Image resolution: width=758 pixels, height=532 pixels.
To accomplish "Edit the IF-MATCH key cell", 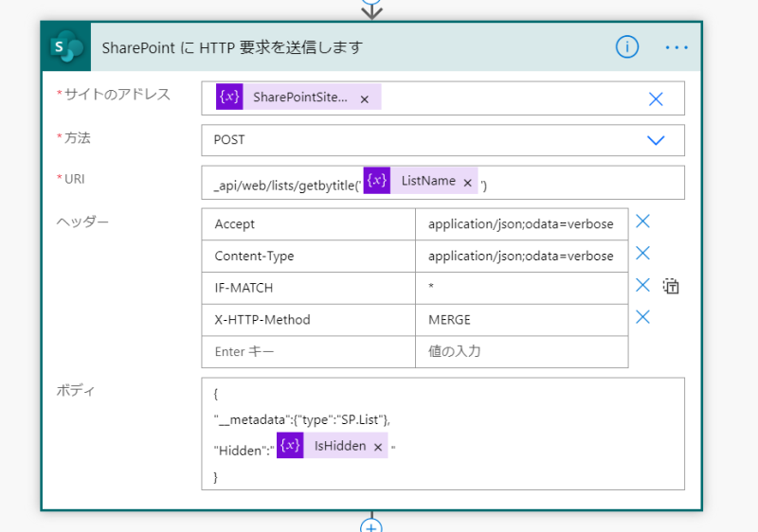I will [309, 288].
